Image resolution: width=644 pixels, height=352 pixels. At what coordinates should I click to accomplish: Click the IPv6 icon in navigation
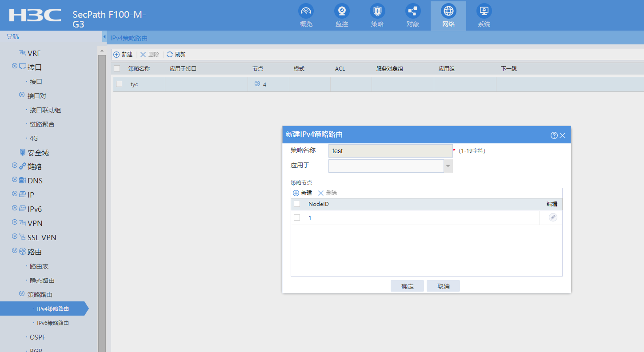point(23,209)
